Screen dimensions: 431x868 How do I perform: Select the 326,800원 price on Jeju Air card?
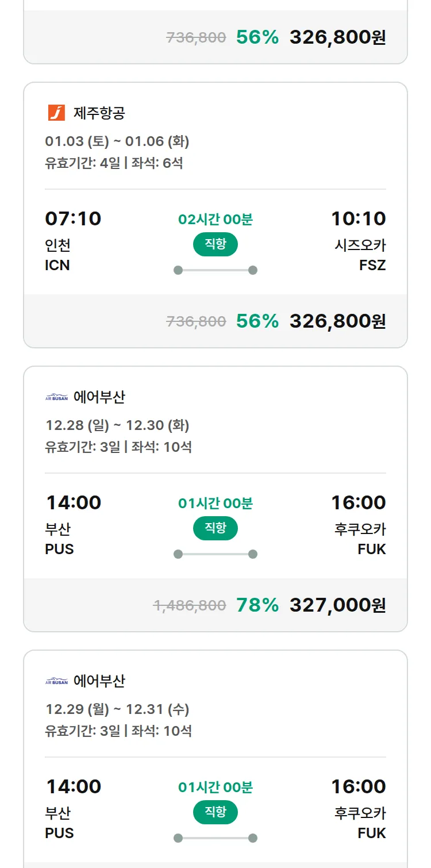[x=337, y=321]
